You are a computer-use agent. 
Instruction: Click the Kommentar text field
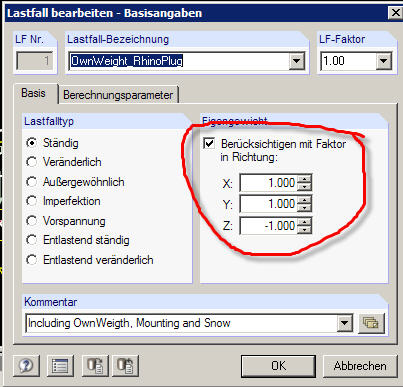tap(182, 323)
